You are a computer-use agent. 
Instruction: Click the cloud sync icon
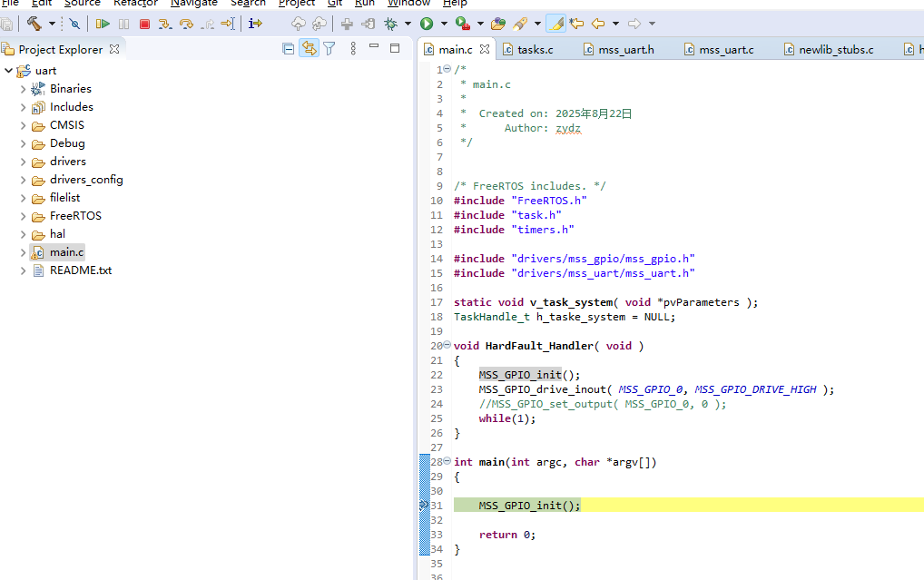pos(319,24)
